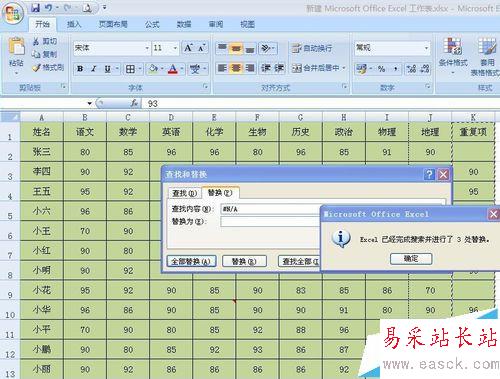Click the Office button logo
This screenshot has width=500, height=379.
tap(13, 13)
